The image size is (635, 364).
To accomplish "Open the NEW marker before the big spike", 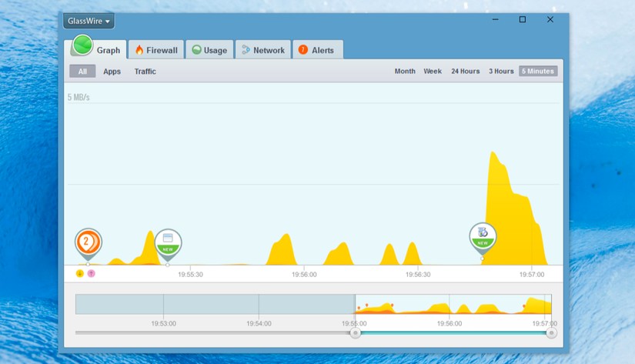I will 483,237.
